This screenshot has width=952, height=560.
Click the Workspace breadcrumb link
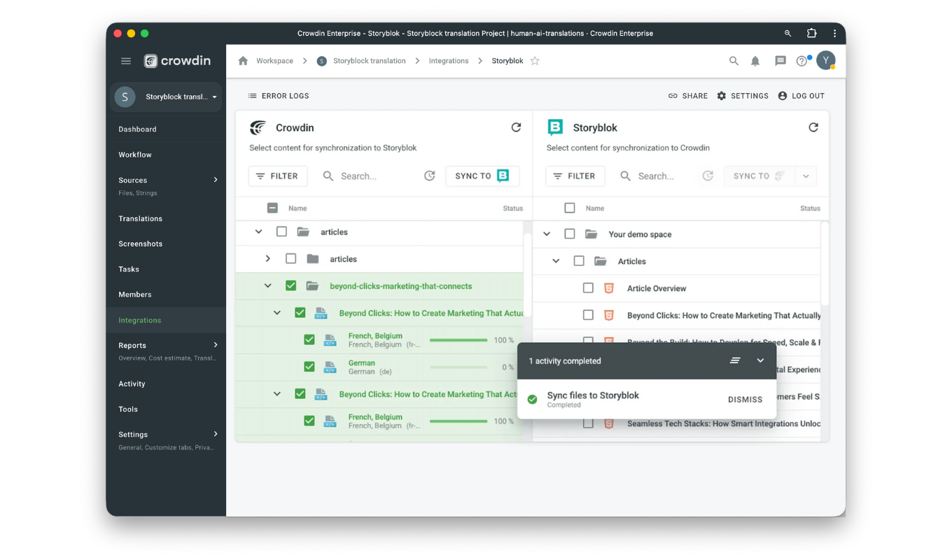274,61
